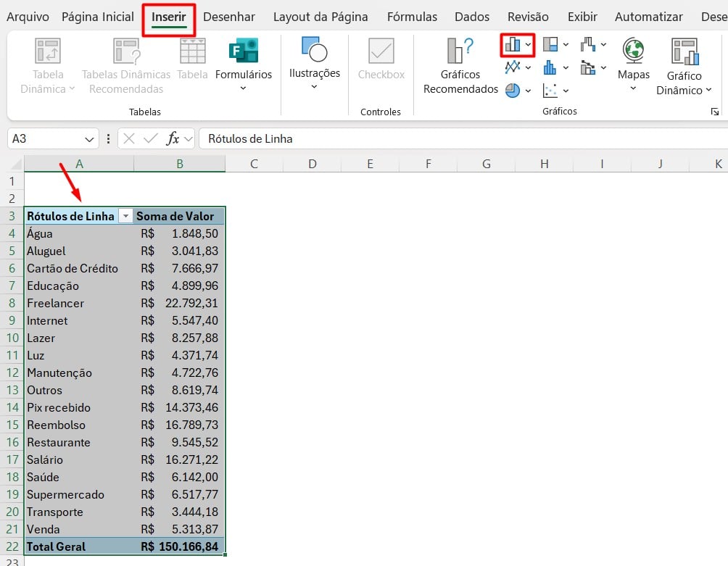Click the formula bar text field
Screen dimensions: 728x566
tap(463, 138)
